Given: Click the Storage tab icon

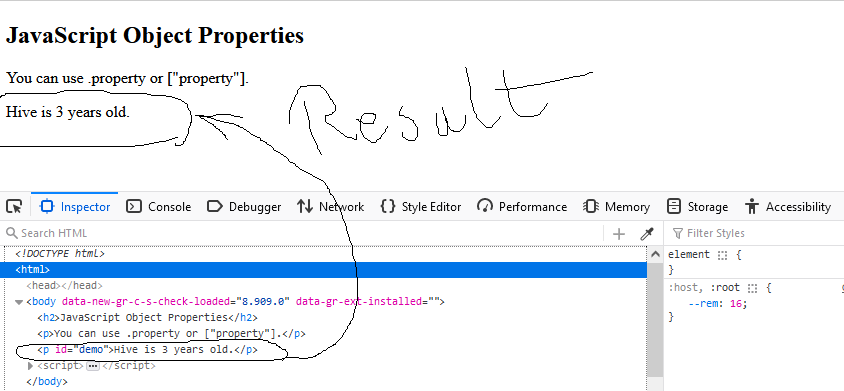Looking at the screenshot, I should pos(674,206).
